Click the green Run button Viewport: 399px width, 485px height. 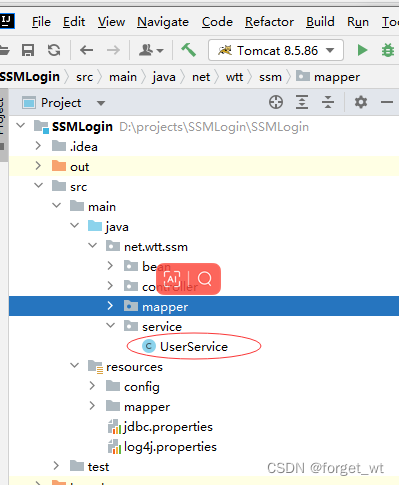[x=362, y=50]
